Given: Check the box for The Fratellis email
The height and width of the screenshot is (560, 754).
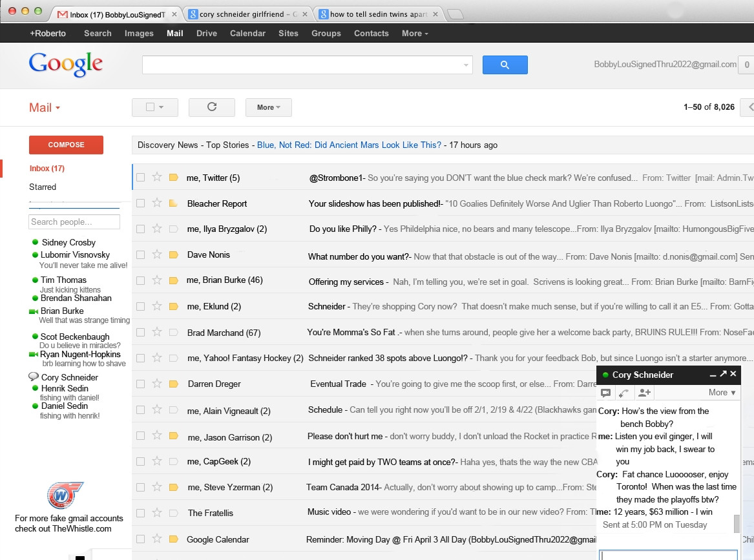Looking at the screenshot, I should tap(140, 513).
